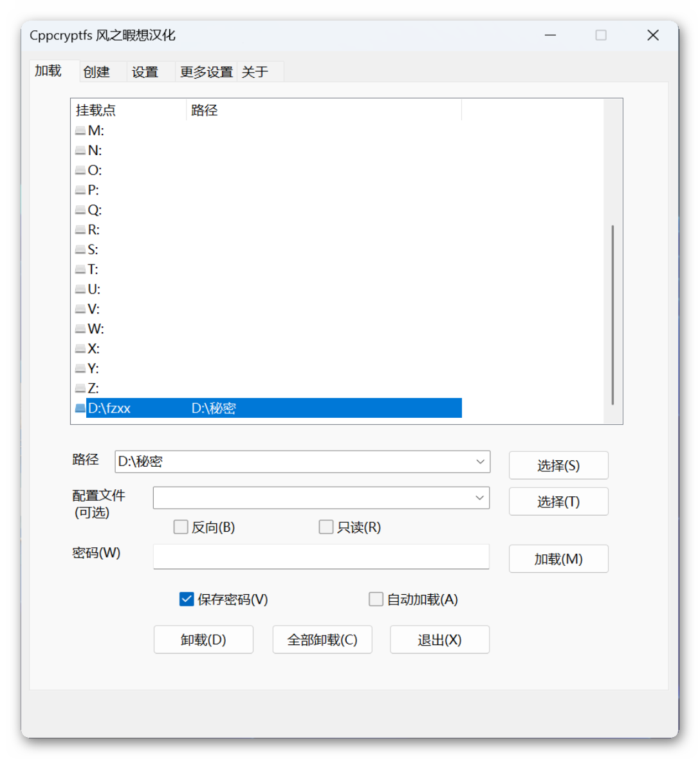Expand the 路径 path dropdown arrow

click(x=480, y=462)
